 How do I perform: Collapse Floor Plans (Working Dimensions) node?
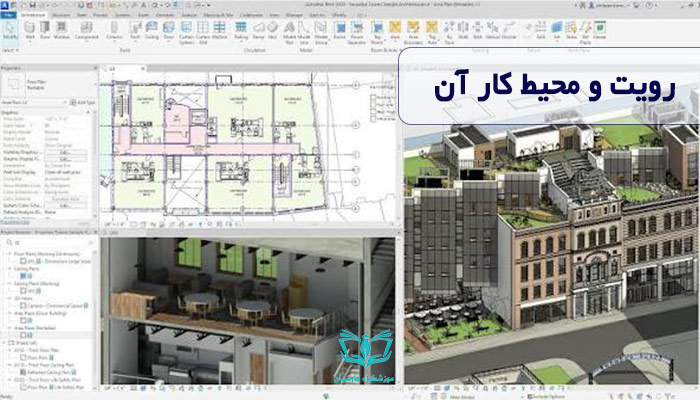[x=10, y=254]
